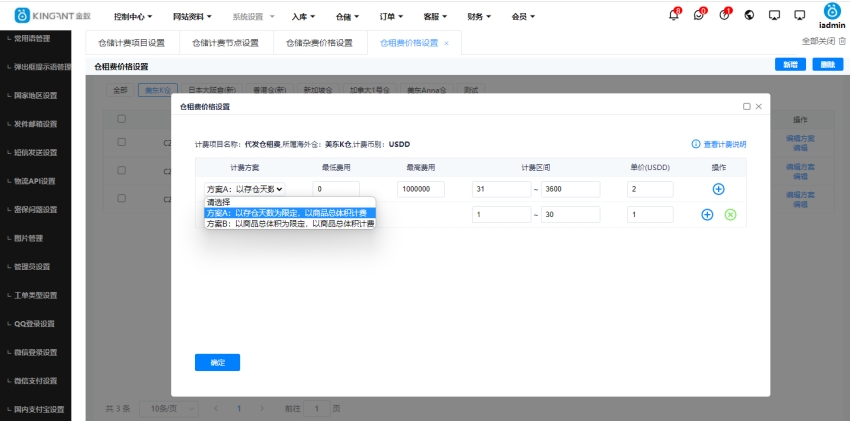Click the globe language icon
The width and height of the screenshot is (851, 422).
point(749,15)
